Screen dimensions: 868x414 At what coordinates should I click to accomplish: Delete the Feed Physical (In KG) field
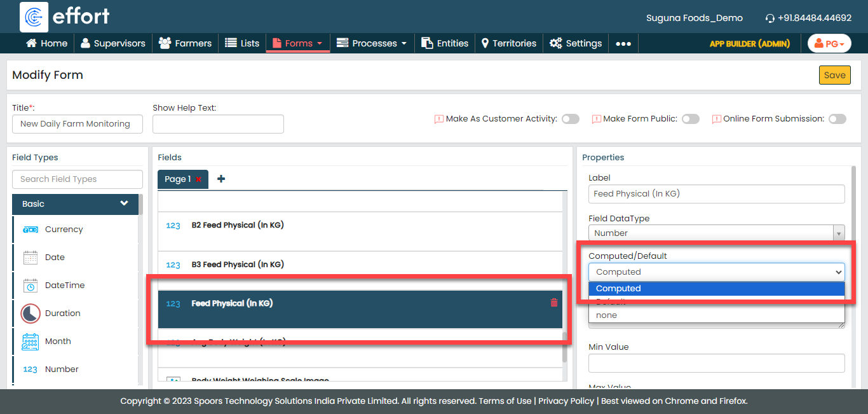pos(553,303)
